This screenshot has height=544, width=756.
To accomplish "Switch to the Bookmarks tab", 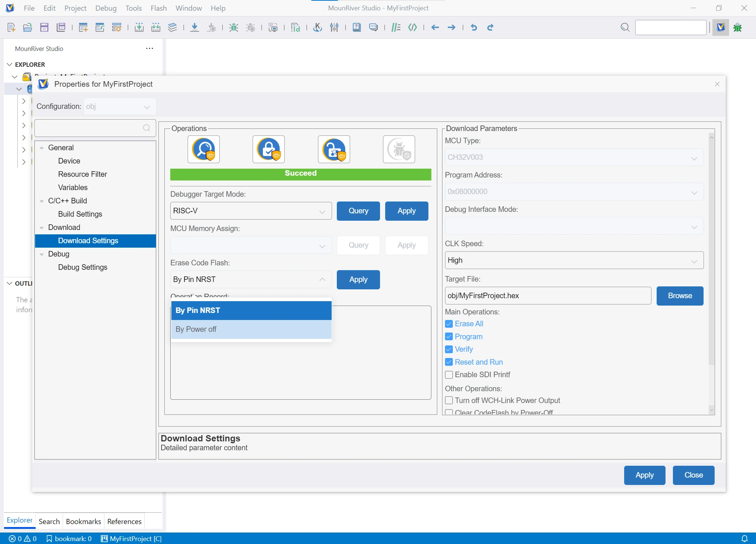I will coord(83,521).
